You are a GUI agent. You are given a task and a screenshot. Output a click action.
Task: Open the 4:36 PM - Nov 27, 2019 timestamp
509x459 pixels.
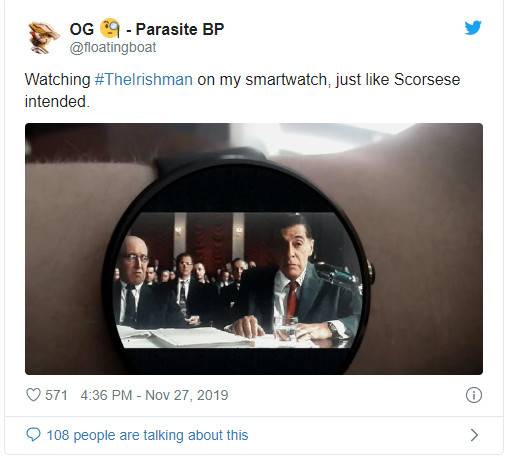[154, 395]
